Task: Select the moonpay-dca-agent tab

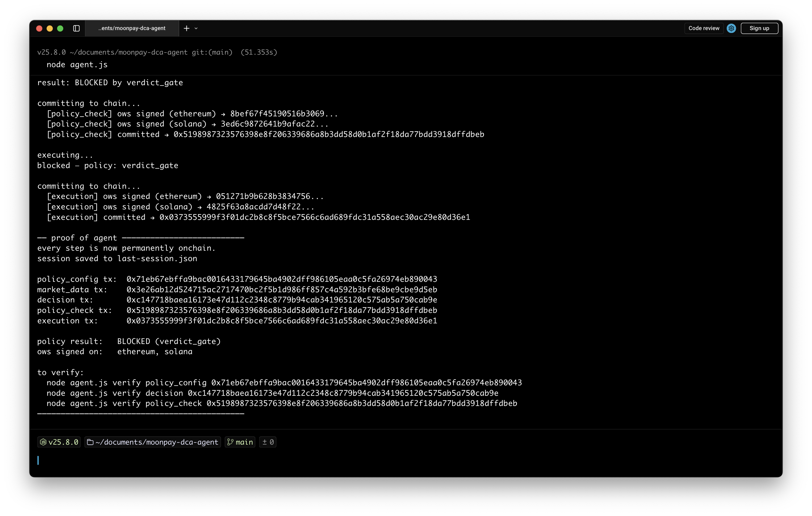Action: [132, 28]
